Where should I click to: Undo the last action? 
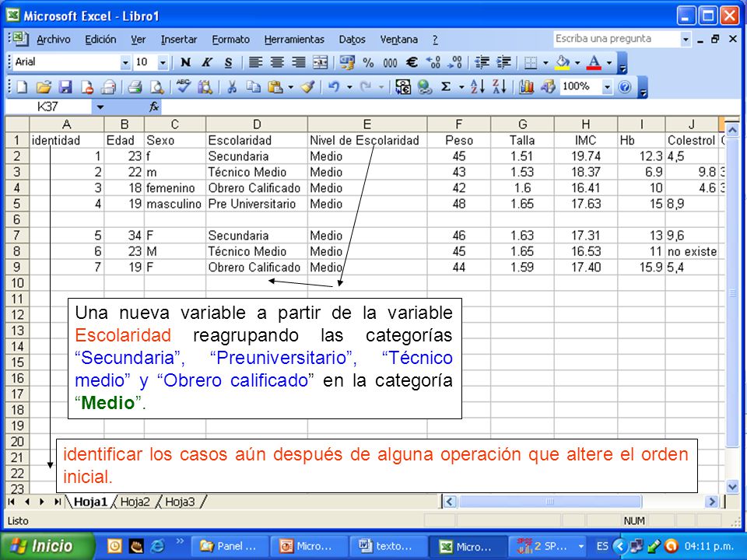pyautogui.click(x=334, y=87)
